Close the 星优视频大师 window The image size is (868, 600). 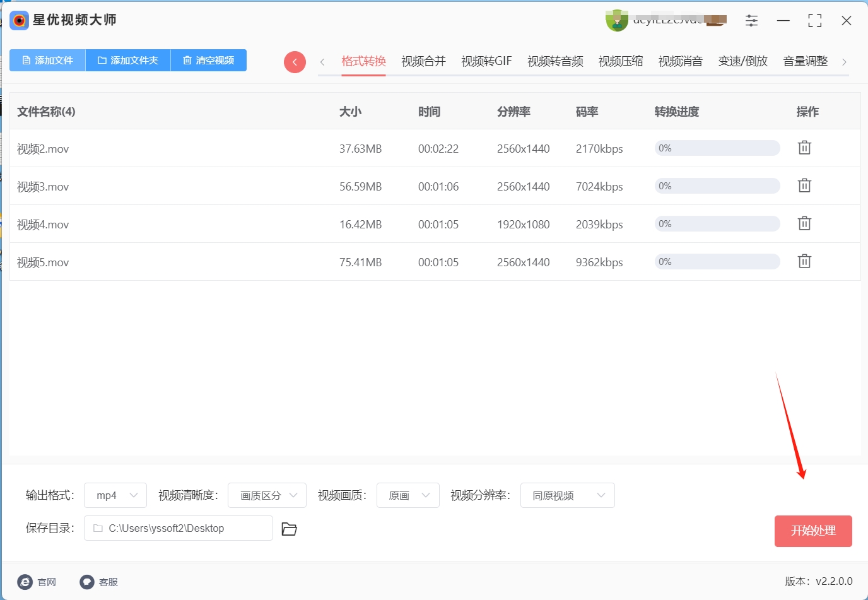click(847, 21)
